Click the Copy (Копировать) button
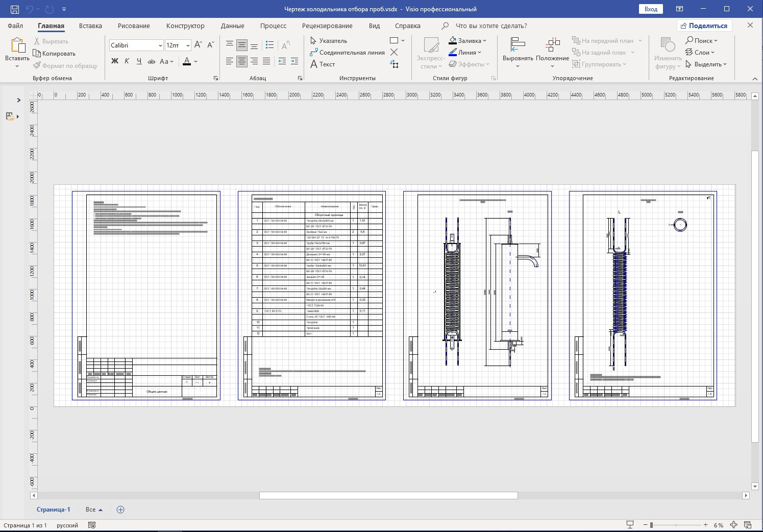Image resolution: width=763 pixels, height=532 pixels. (x=54, y=54)
